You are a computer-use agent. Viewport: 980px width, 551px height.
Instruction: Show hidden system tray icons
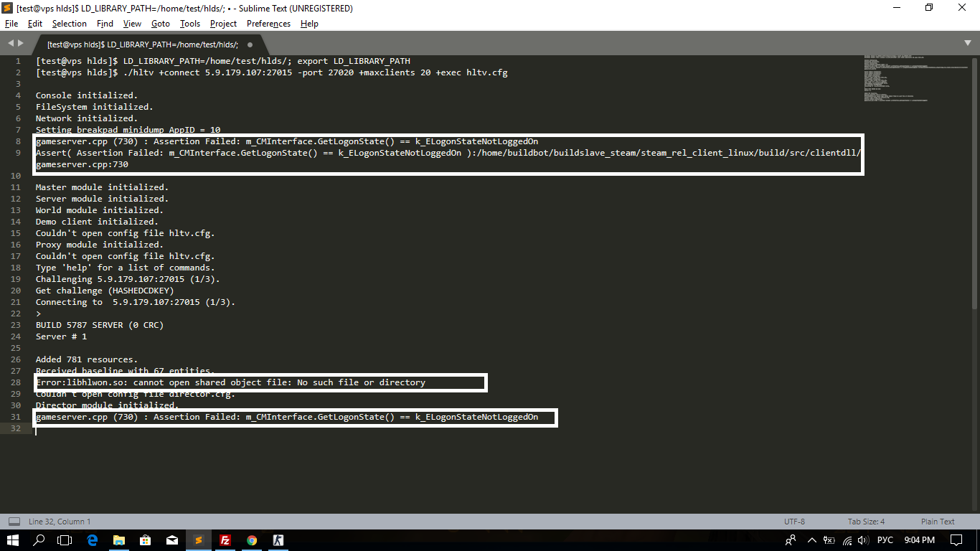coord(812,540)
